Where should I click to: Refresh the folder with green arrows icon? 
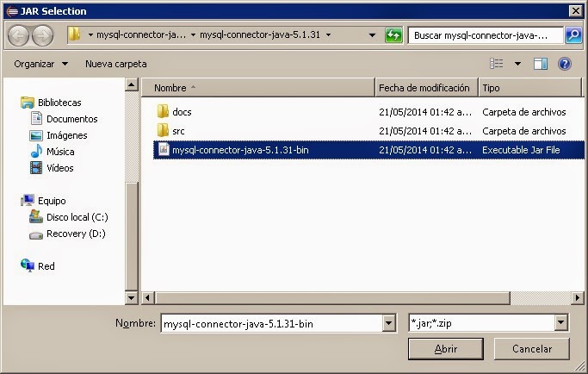393,35
